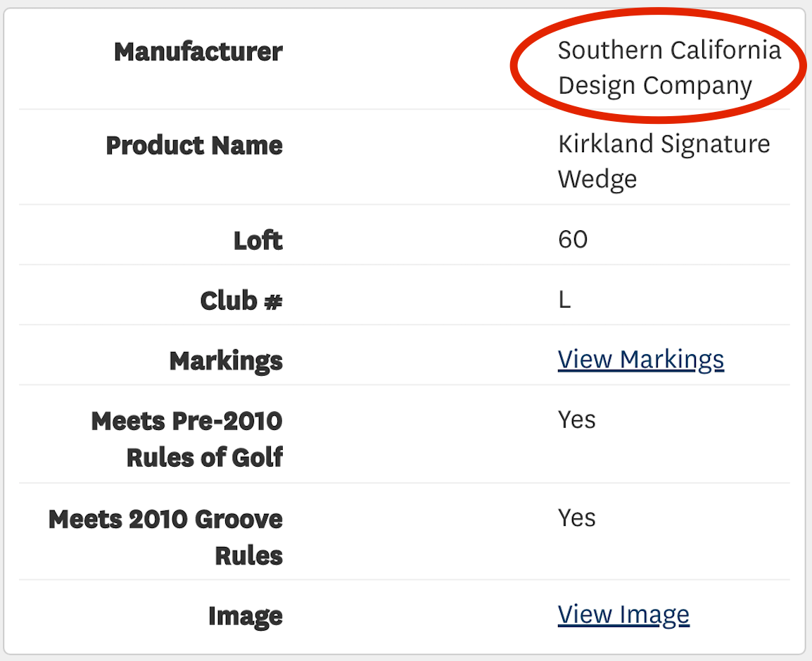Click the 'Meets 2010 Groove' label text
Screen dimensions: 812x661
(165, 520)
